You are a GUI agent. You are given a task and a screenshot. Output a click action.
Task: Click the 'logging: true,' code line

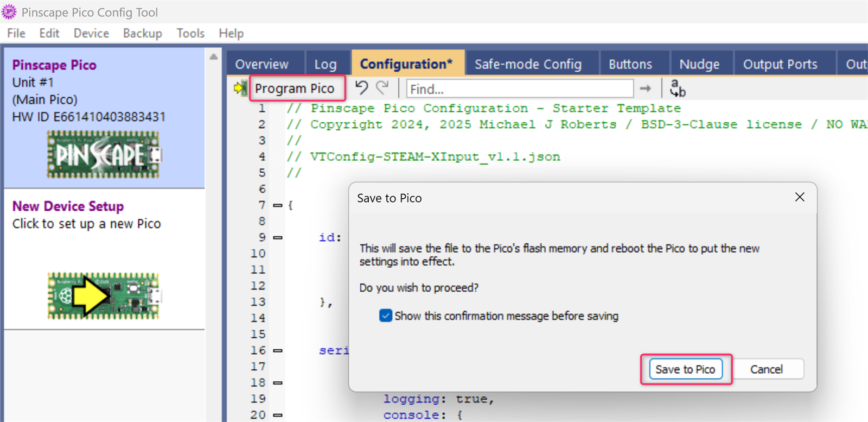pos(439,399)
